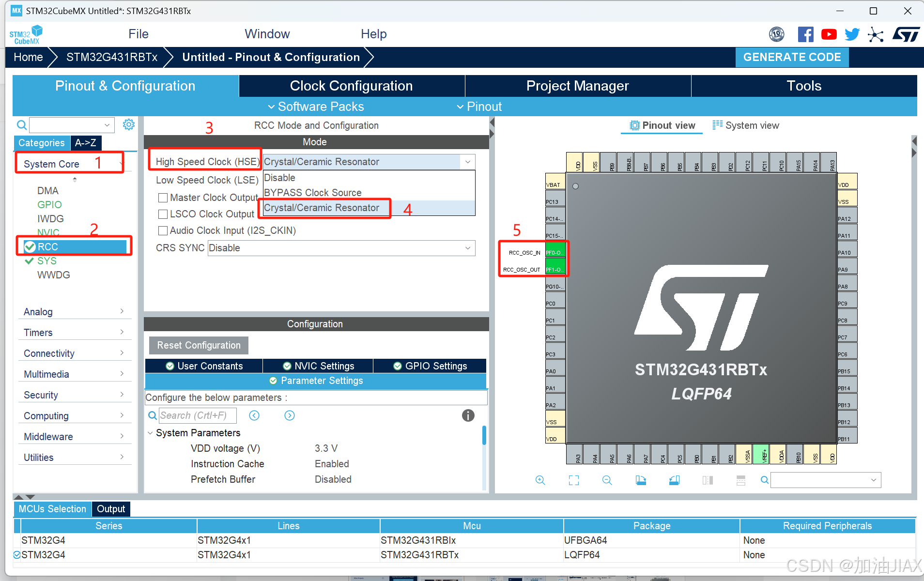Image resolution: width=924 pixels, height=581 pixels.
Task: Click the parameter search magnifier icon
Action: 152,415
